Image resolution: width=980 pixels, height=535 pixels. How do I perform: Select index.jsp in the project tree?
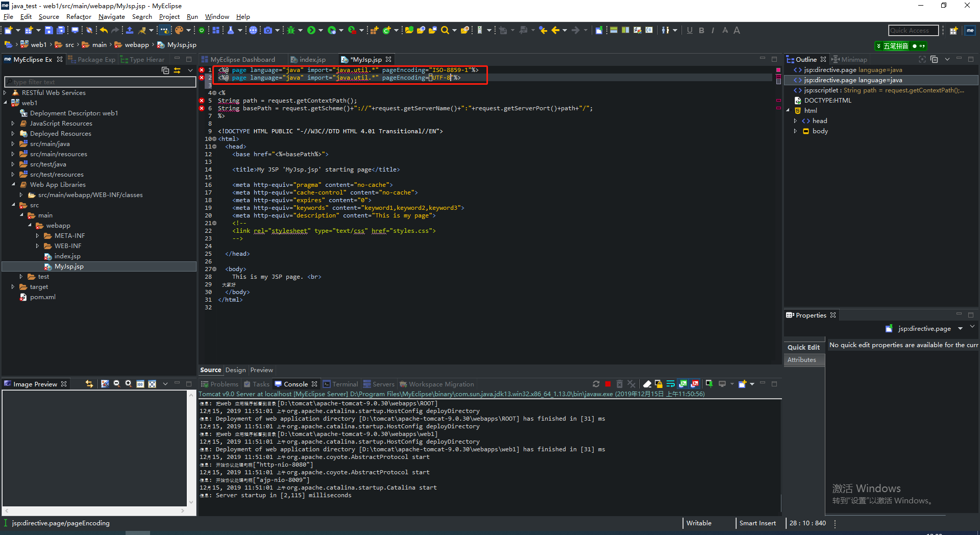point(67,256)
